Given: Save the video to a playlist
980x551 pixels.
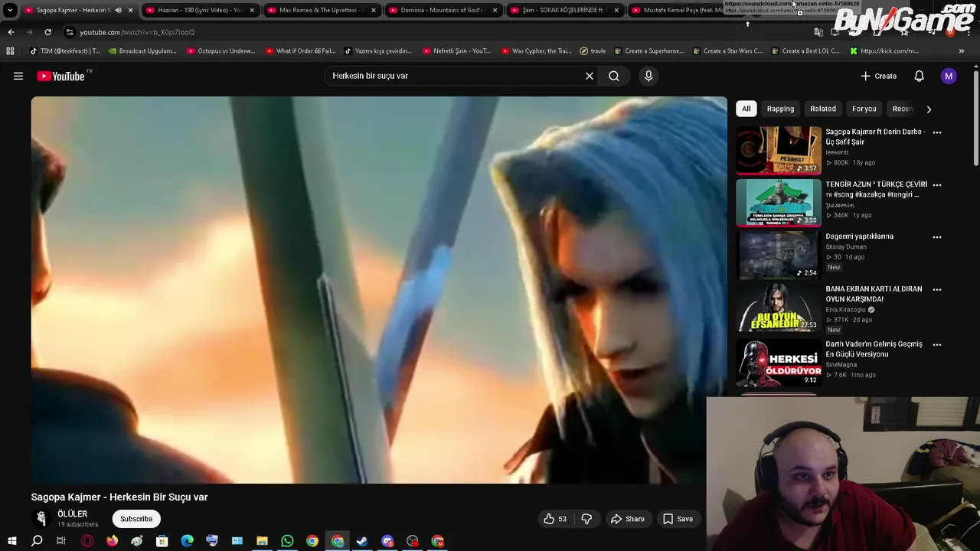Looking at the screenshot, I should [678, 519].
